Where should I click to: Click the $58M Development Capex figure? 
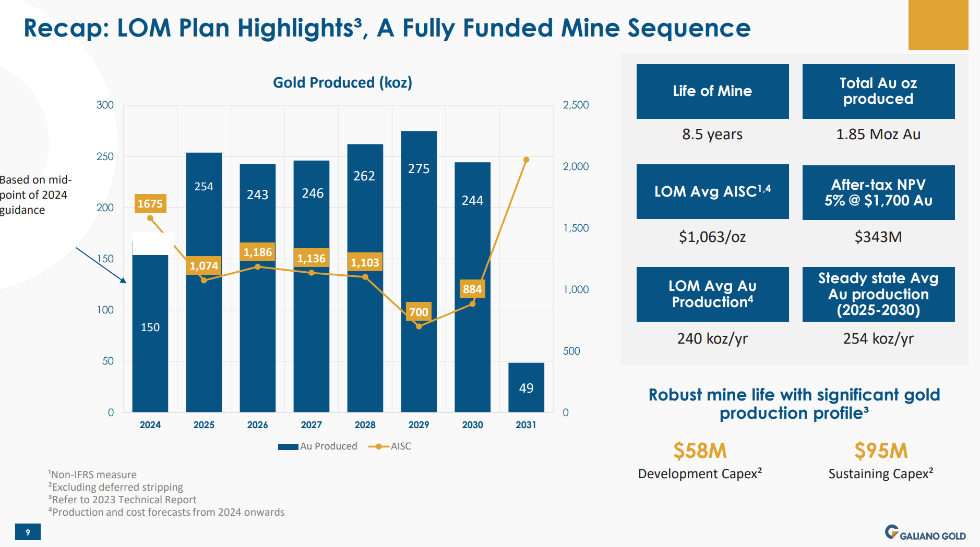click(x=700, y=449)
